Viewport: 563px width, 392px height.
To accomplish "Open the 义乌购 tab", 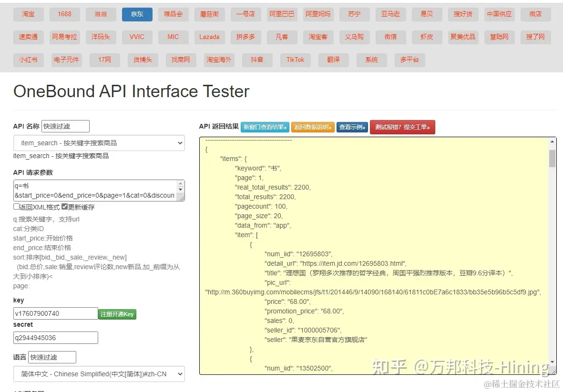I will pos(354,37).
